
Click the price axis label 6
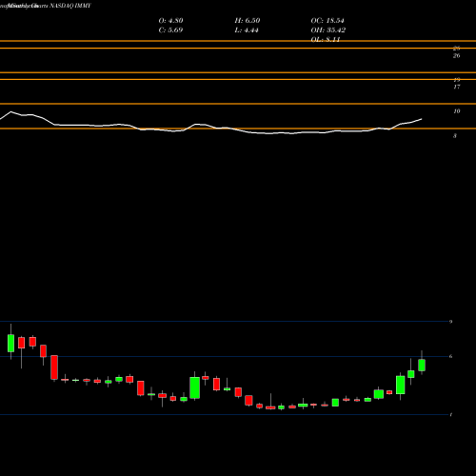450,356
